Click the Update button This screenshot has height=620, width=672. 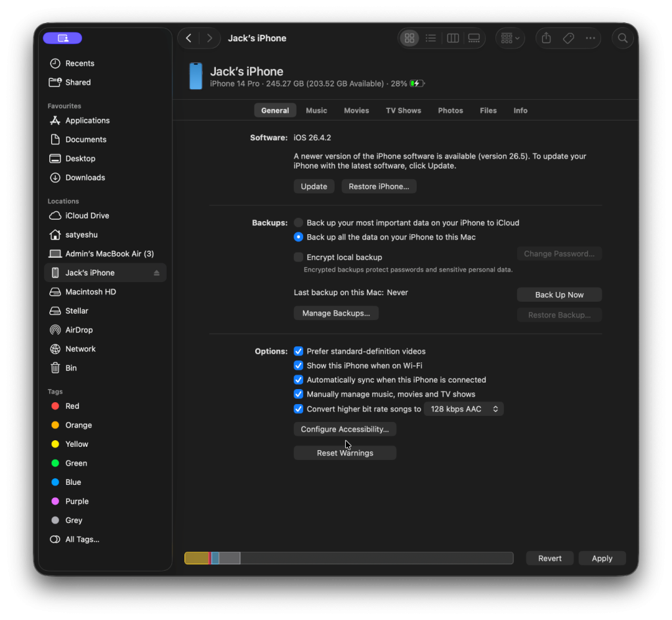[314, 186]
